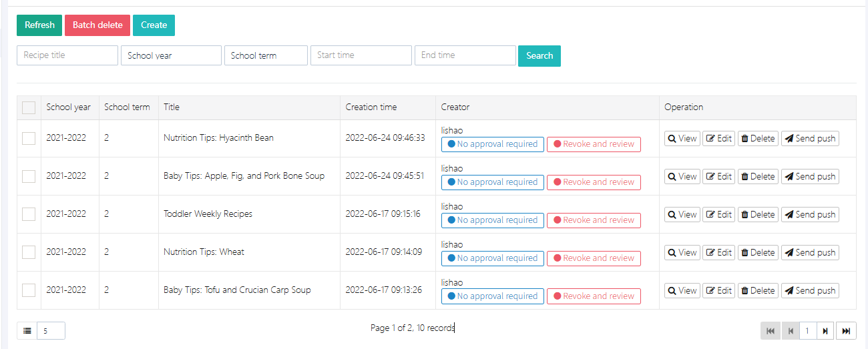Check the row for Toddler Weekly Recipes
Screen dimensions: 868x349
[29, 214]
